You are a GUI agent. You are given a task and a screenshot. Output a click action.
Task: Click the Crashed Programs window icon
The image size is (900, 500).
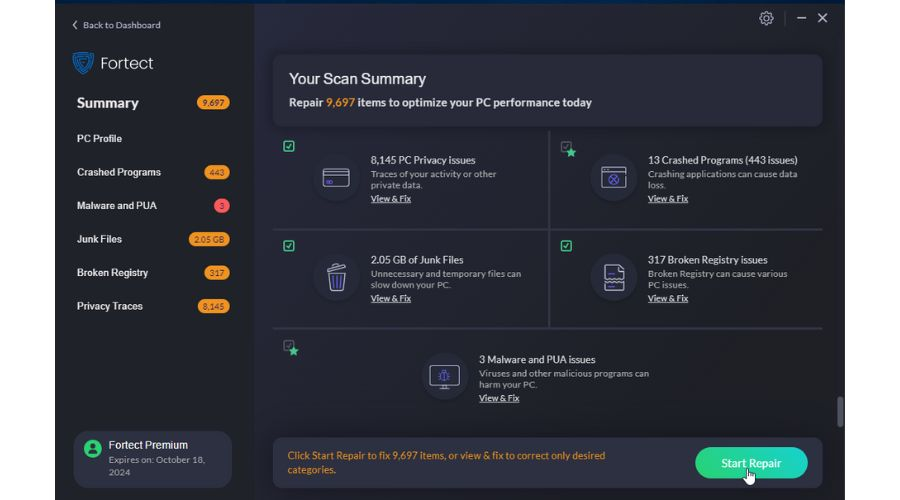pyautogui.click(x=614, y=178)
